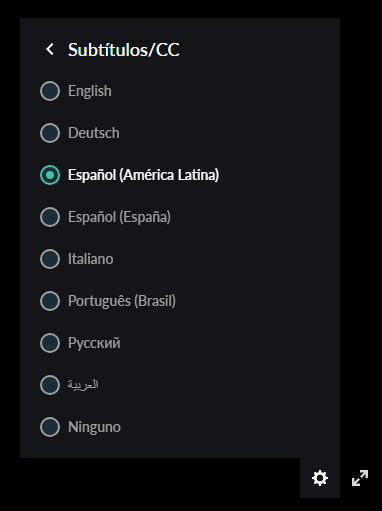Select the Español (España) radio button
This screenshot has height=511, width=382.
[x=50, y=217]
